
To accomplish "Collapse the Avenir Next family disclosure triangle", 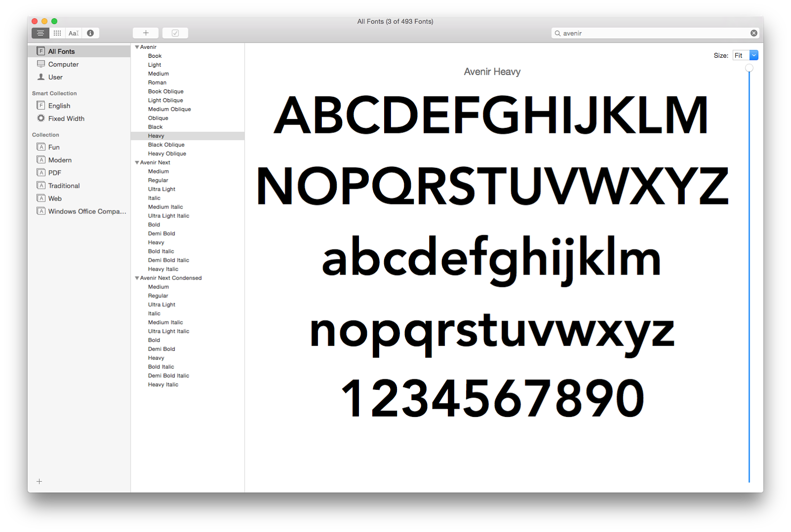I will [137, 163].
